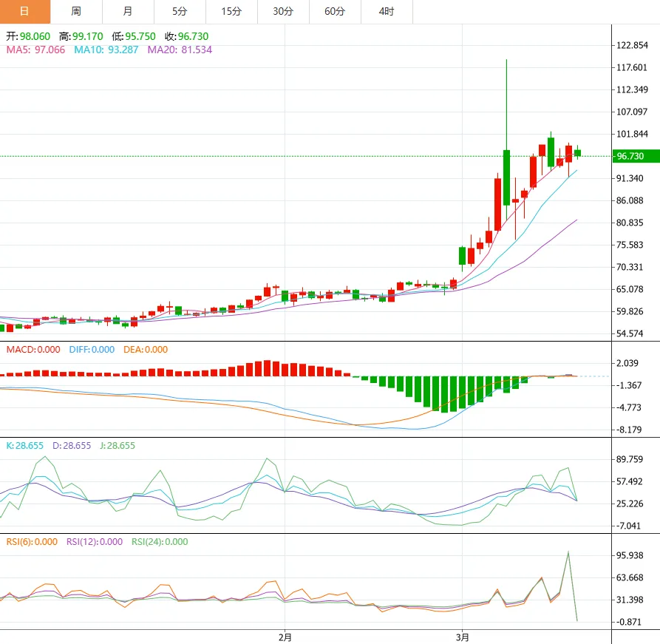The width and height of the screenshot is (660, 644).
Task: Switch to the 周 (weekly) timeframe tab
Action: pyautogui.click(x=77, y=12)
